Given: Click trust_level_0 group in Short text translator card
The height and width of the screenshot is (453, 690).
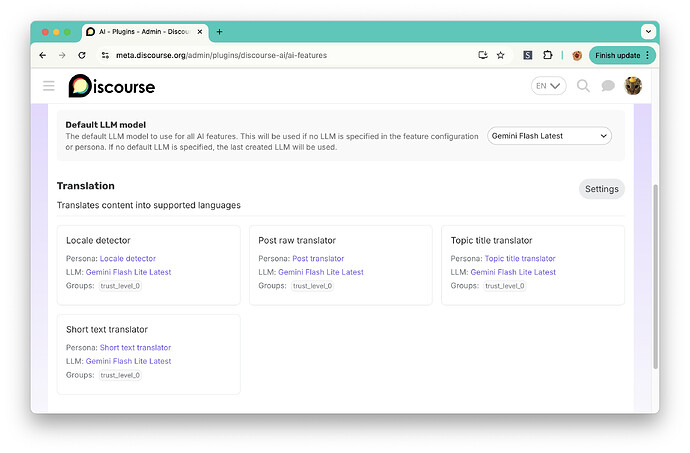Looking at the screenshot, I should pos(120,375).
